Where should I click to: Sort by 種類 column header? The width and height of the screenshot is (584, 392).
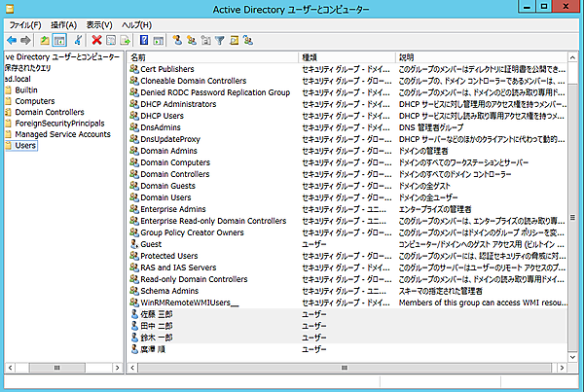347,57
